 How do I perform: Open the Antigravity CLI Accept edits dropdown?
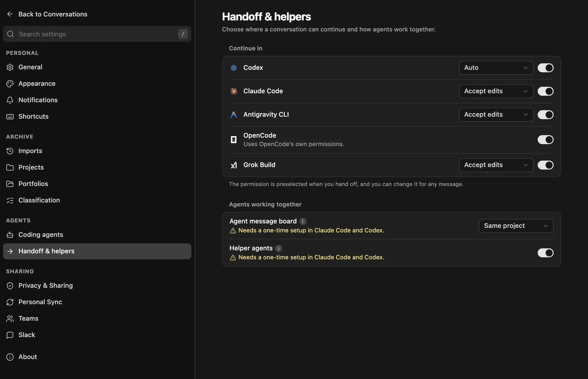(x=496, y=114)
